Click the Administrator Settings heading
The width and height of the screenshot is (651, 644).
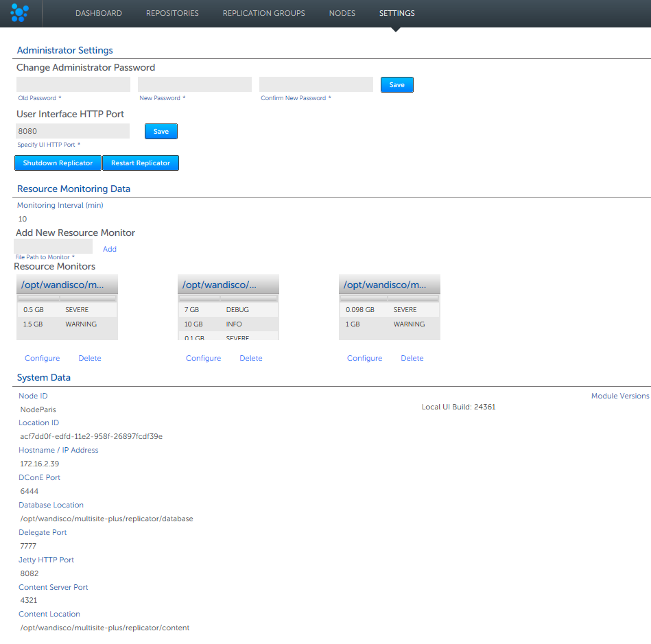[64, 50]
